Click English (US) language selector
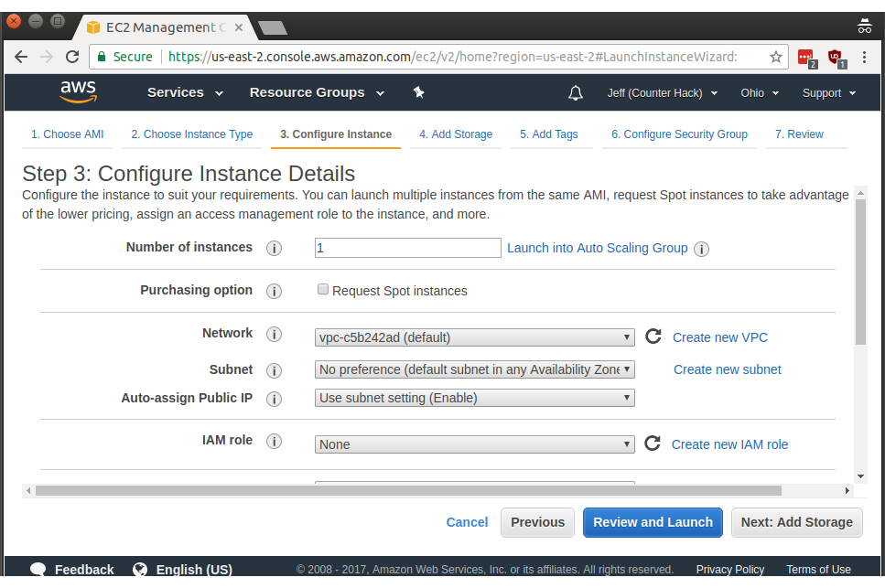 click(x=194, y=570)
